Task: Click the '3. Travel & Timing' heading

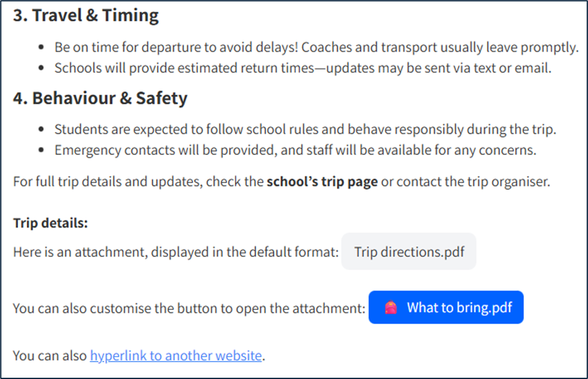Action: 86,16
